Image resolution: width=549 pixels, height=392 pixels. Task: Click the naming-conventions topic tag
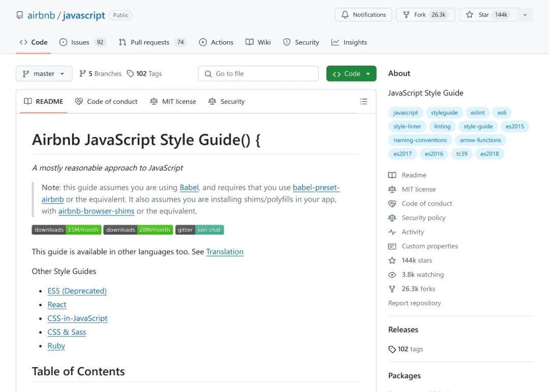point(420,140)
